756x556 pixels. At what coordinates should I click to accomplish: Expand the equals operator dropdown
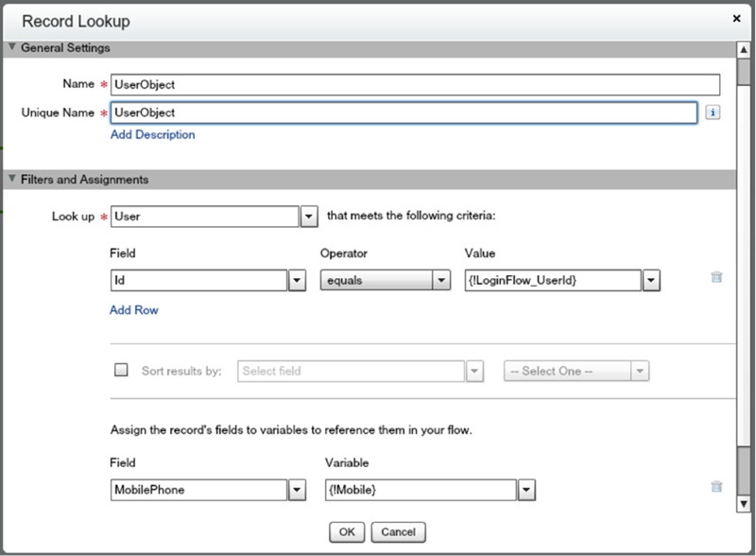(x=440, y=280)
